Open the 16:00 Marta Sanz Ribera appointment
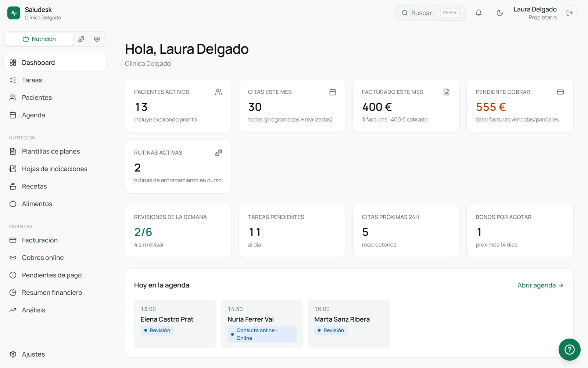Image resolution: width=588 pixels, height=368 pixels. click(x=349, y=324)
